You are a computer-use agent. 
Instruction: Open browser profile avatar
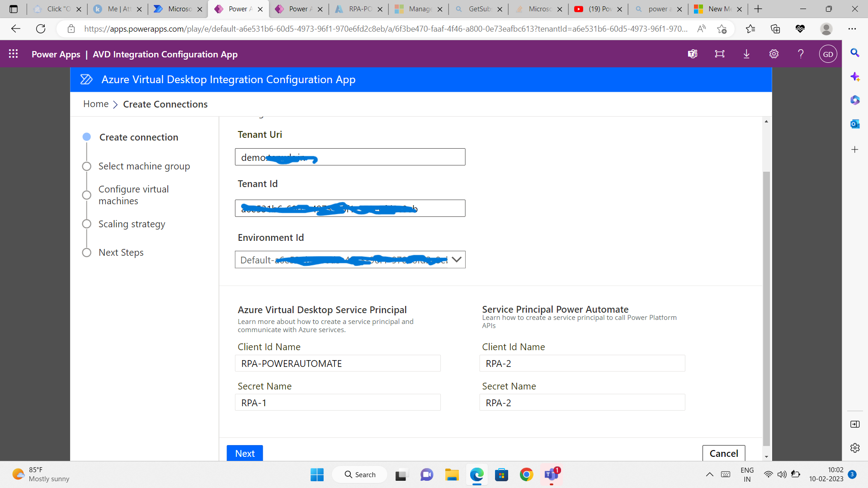pyautogui.click(x=826, y=29)
